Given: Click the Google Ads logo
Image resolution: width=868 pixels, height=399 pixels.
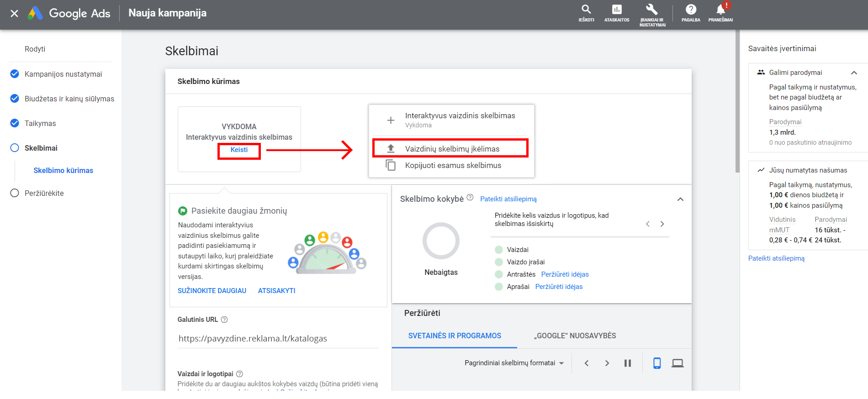Looking at the screenshot, I should (69, 13).
